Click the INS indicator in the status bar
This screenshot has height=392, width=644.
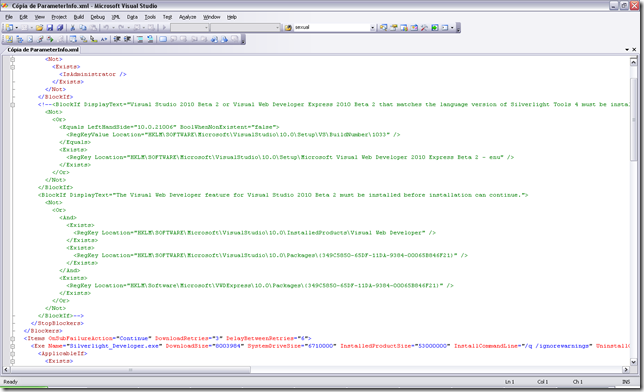pyautogui.click(x=626, y=382)
